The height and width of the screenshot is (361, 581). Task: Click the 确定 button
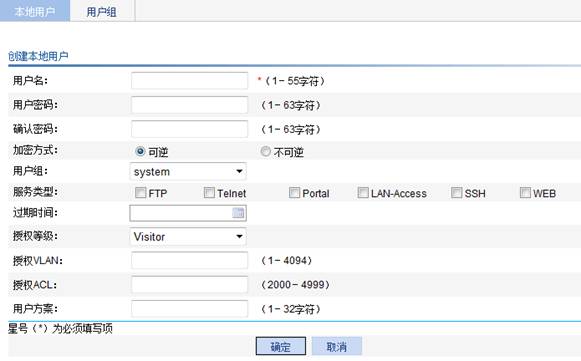tap(280, 346)
